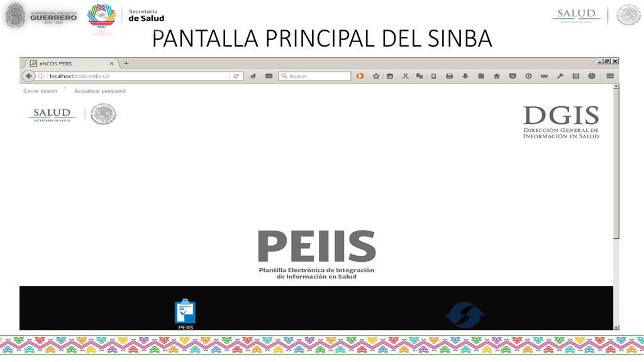Click the Actualizar password link
Viewport: 644px width, 362px height.
click(100, 90)
